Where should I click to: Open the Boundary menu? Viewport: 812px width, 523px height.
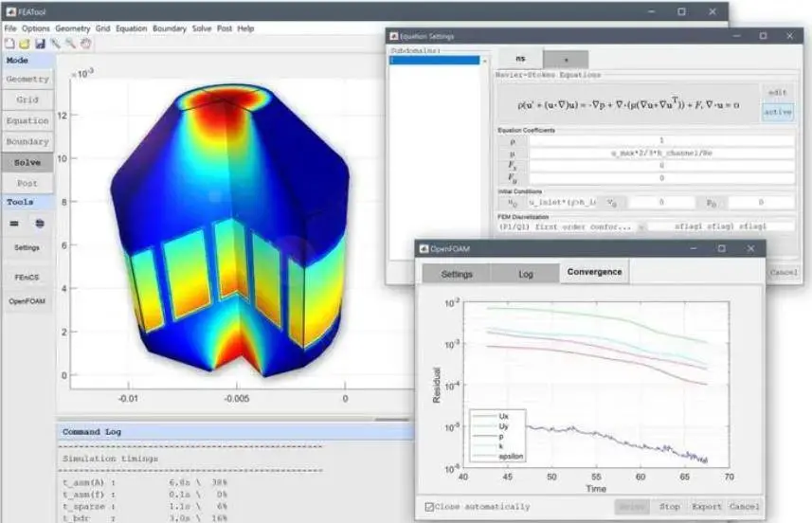pos(170,28)
